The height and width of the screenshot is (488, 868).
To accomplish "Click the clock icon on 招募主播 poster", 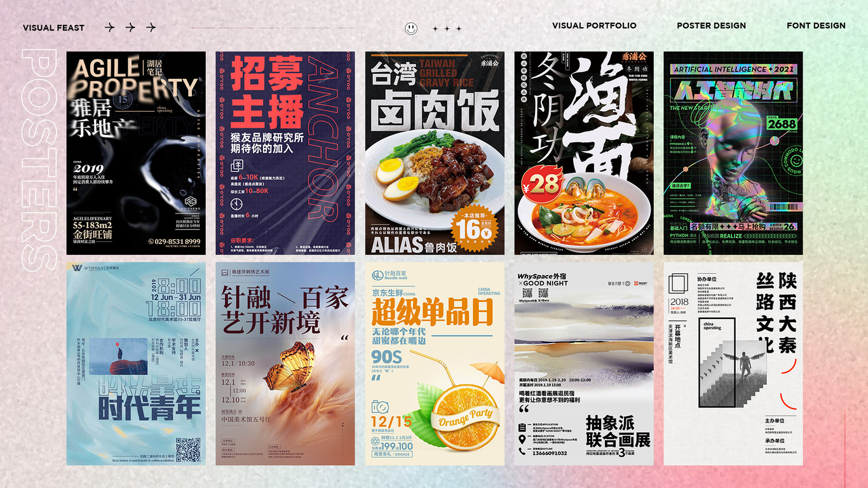I will click(x=236, y=204).
